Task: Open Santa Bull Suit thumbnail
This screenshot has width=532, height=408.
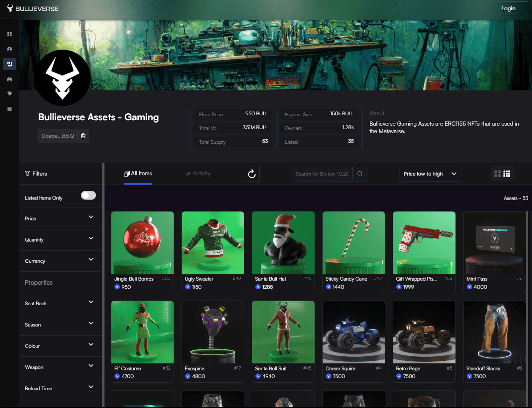Action: [283, 332]
